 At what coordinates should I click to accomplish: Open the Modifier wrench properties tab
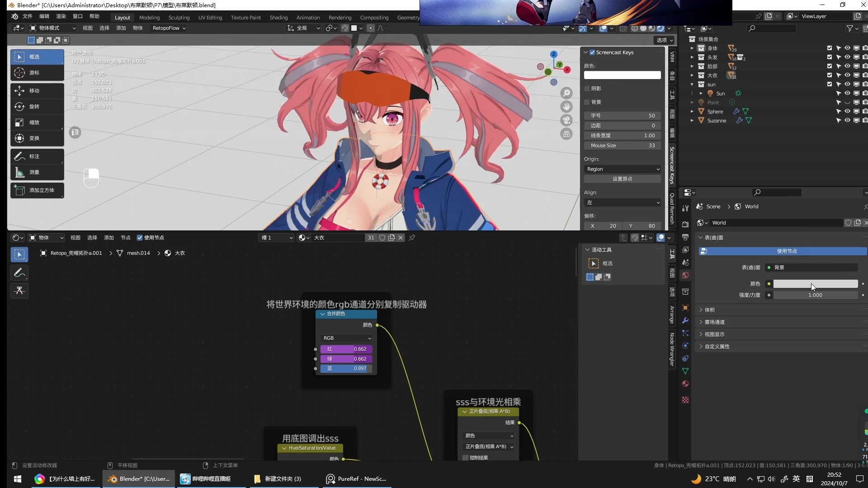pos(685,320)
